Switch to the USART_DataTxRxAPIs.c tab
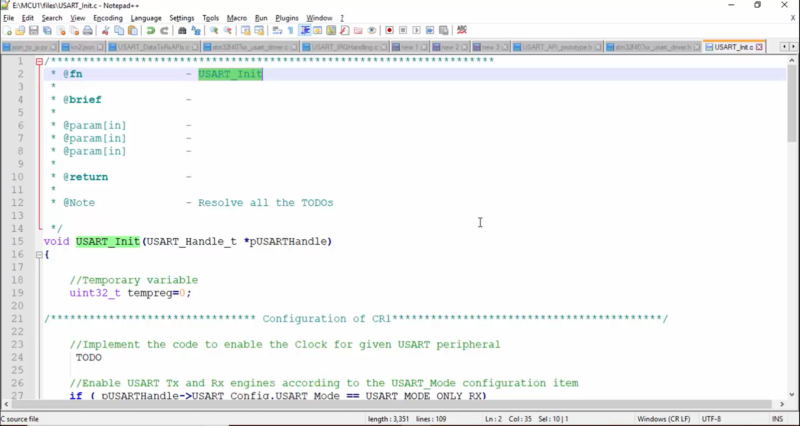Screen dimensions: 800x426 tap(153, 47)
